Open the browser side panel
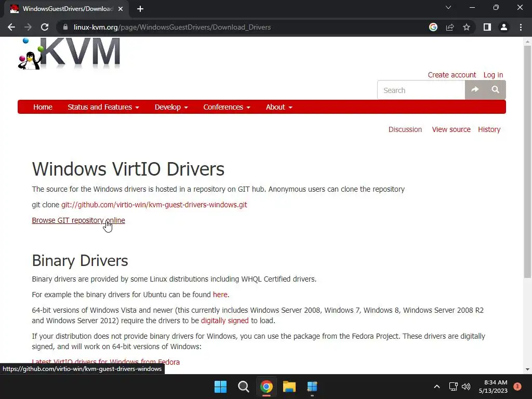Image resolution: width=532 pixels, height=399 pixels. click(x=487, y=27)
